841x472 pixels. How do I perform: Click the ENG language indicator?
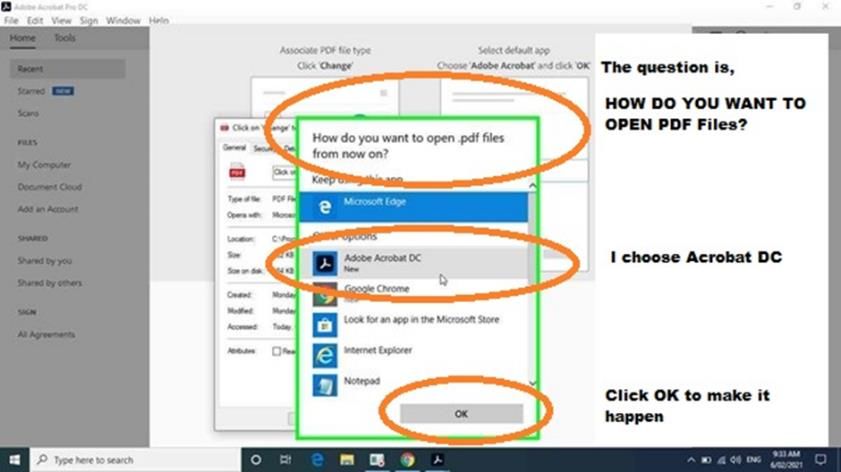[x=754, y=460]
